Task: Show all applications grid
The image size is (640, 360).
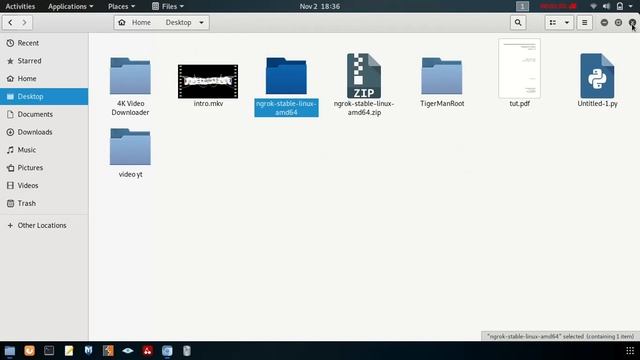Action: (x=630, y=351)
